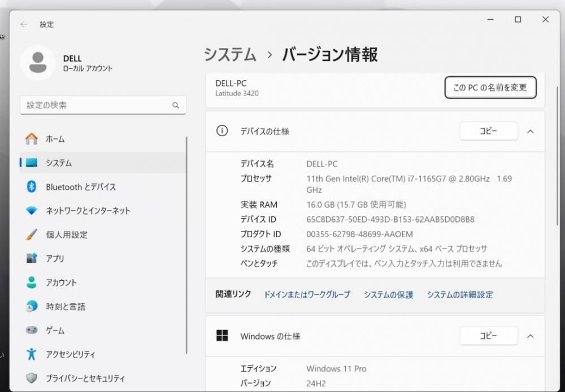Maximize the Settings window
The height and width of the screenshot is (392, 565).
click(x=518, y=19)
